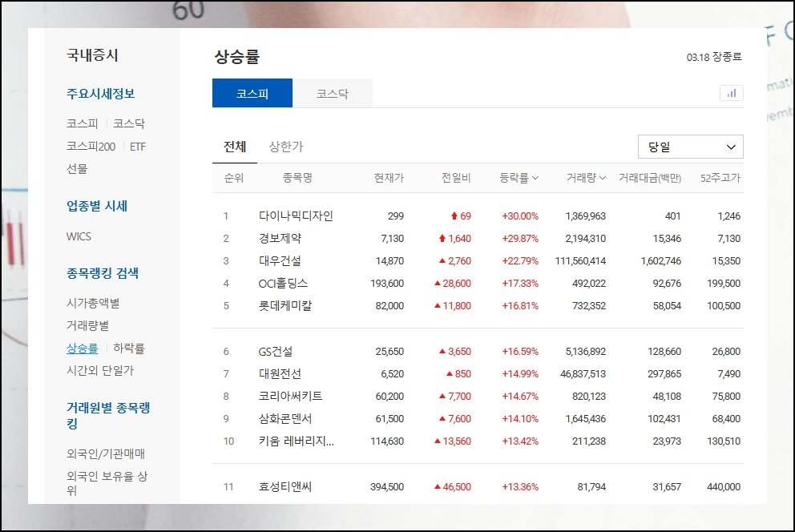The width and height of the screenshot is (795, 532).
Task: Open stock 다이나믹디자인 in the table
Action: pos(296,216)
